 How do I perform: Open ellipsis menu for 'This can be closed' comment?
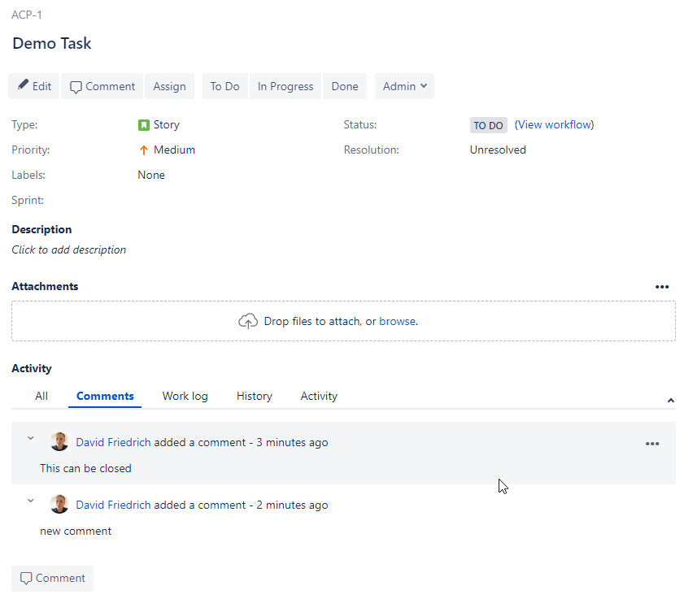click(652, 444)
